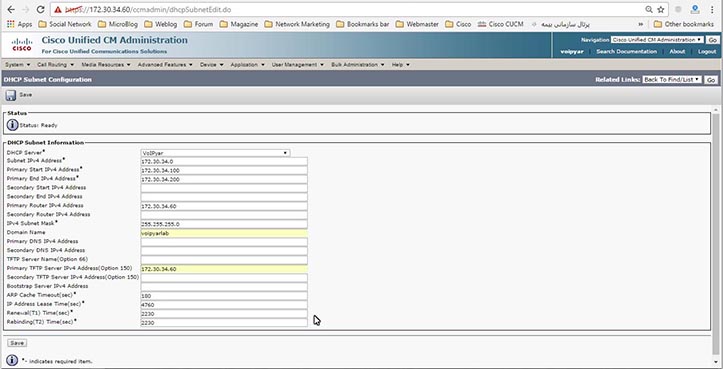Click the Save button at the bottom
723x369 pixels.
17,343
